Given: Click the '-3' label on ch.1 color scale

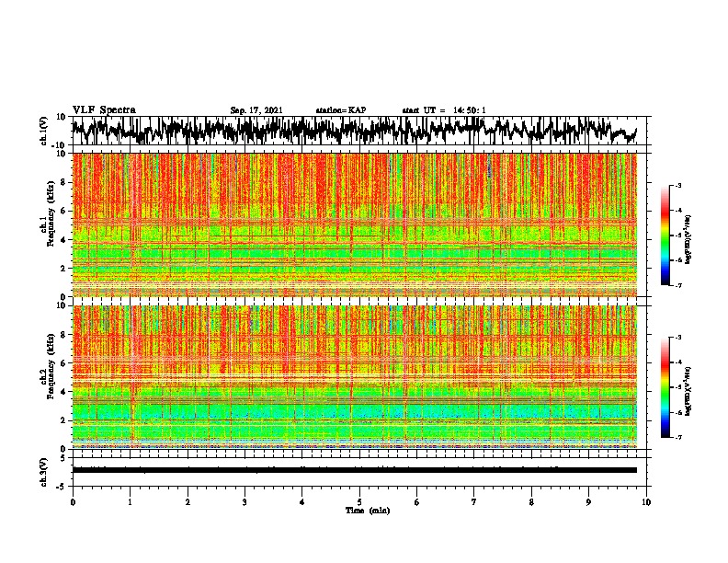Looking at the screenshot, I should pyautogui.click(x=678, y=186).
